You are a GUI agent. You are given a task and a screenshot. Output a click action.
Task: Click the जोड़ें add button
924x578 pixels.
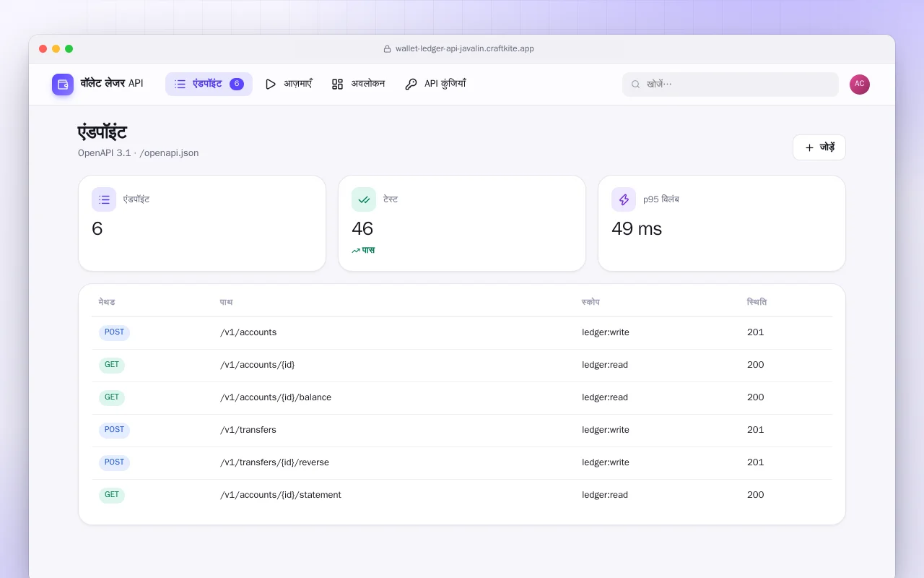[x=819, y=147]
